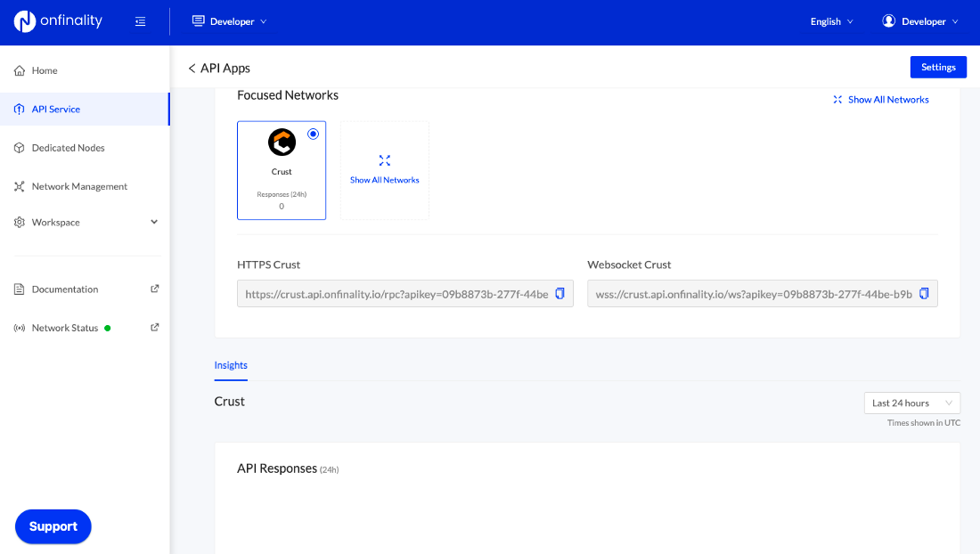
Task: Select the Crust network radio button
Action: (x=313, y=134)
